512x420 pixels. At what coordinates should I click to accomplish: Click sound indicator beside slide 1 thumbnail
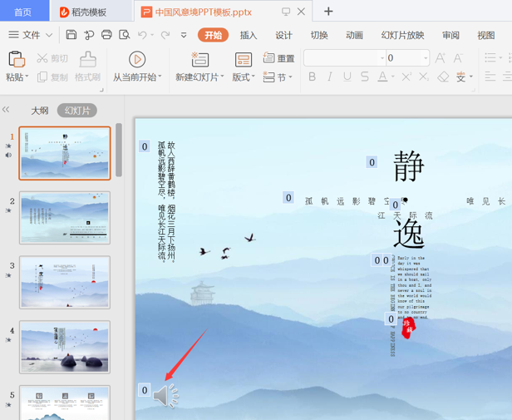[x=8, y=155]
